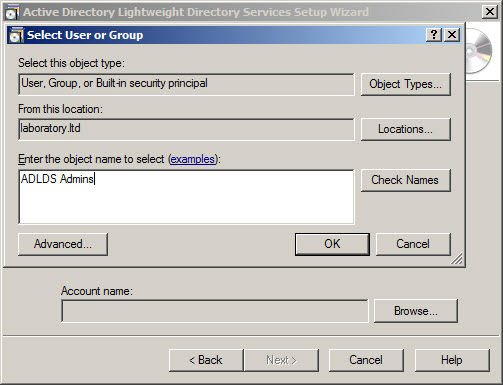This screenshot has height=385, width=503.
Task: Click the 'From this location:' label
Action: tap(60, 109)
